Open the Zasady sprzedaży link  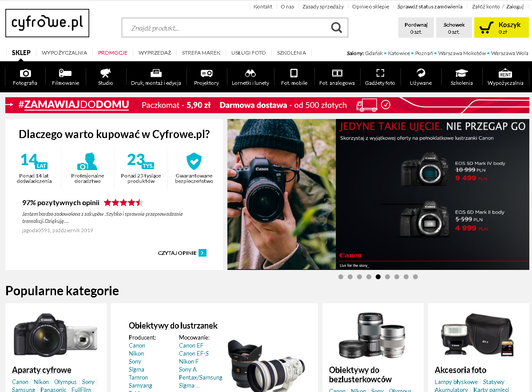323,7
